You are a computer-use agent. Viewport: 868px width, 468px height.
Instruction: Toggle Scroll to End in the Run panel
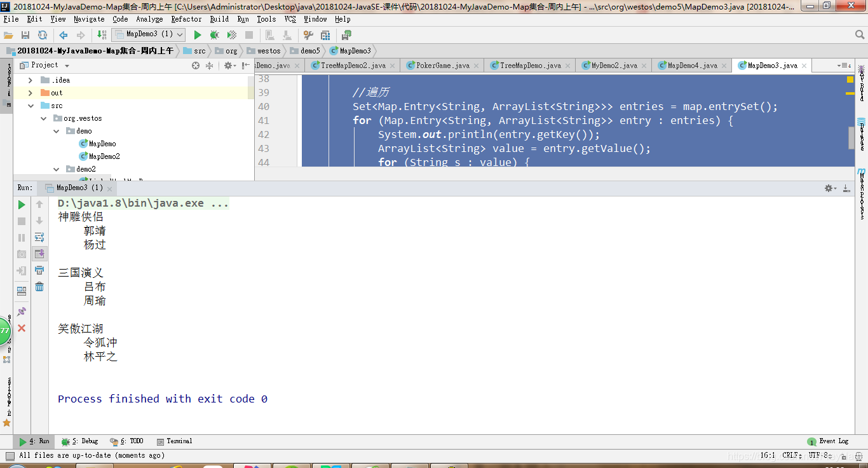pyautogui.click(x=39, y=254)
